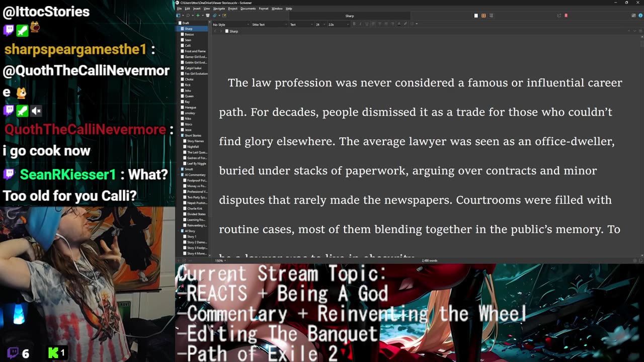Align text right in format bar
The width and height of the screenshot is (644, 362).
click(392, 24)
